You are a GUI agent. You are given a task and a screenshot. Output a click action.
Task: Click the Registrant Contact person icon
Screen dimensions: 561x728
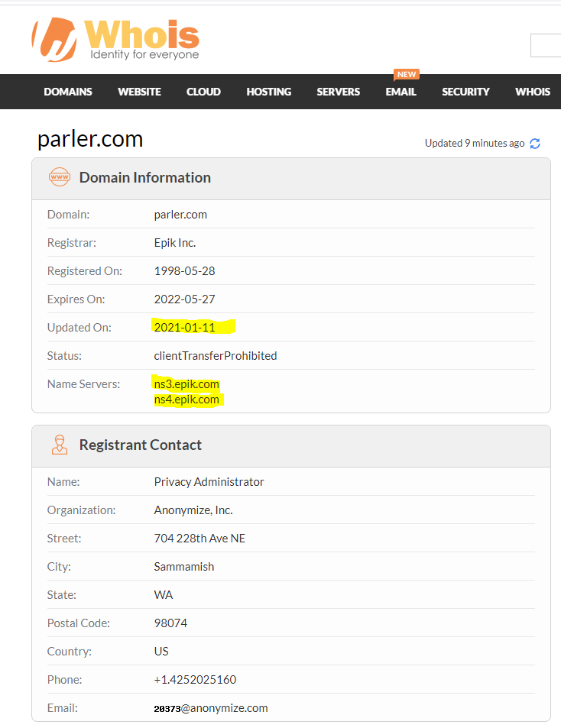pos(60,445)
